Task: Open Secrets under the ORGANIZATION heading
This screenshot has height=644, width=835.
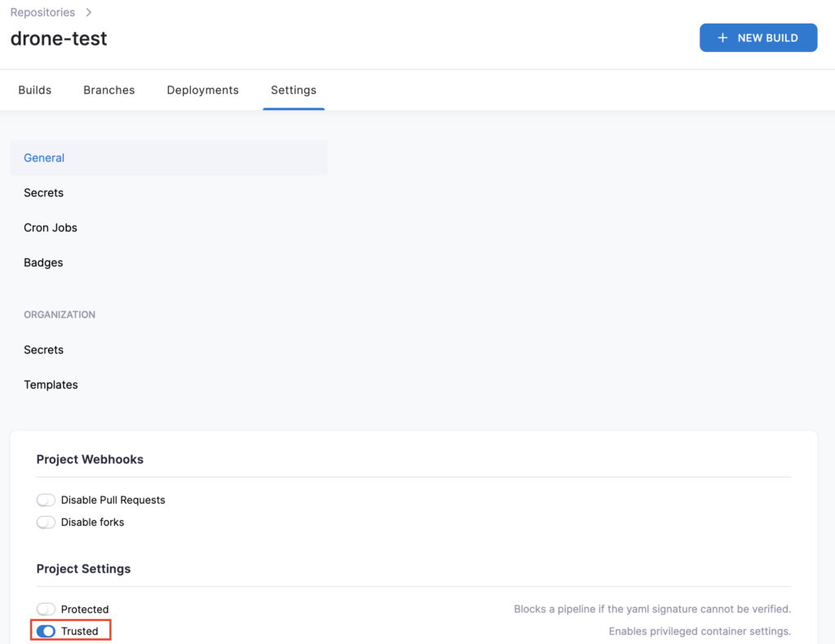Action: 44,350
